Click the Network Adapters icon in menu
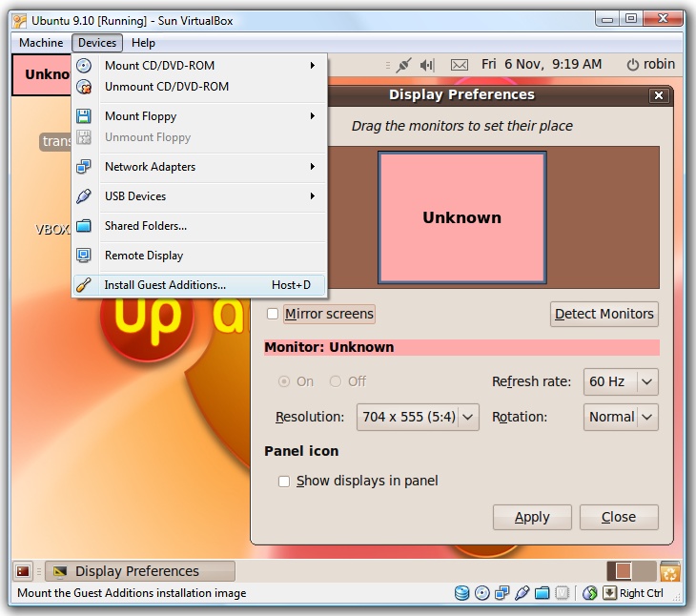The width and height of the screenshot is (696, 616). click(84, 167)
